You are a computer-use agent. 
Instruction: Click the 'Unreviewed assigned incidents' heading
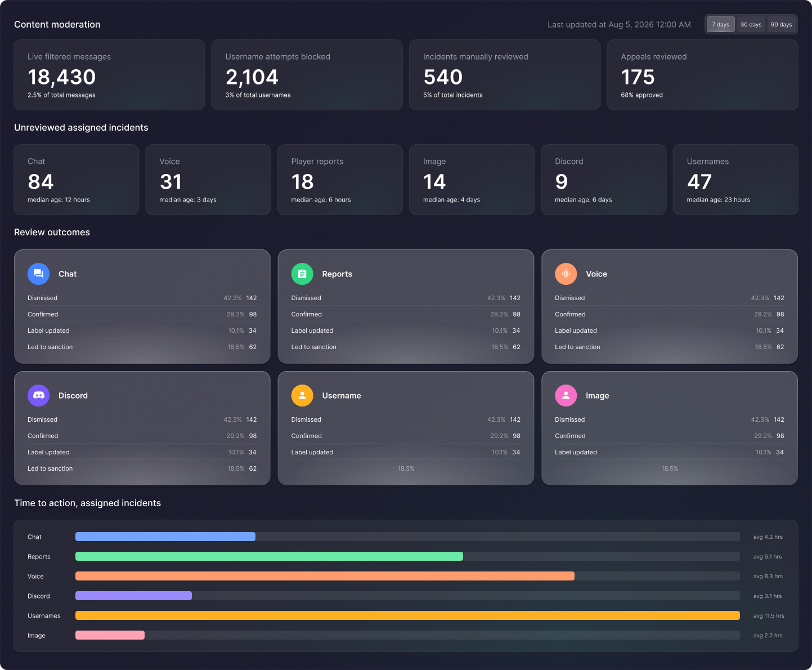81,127
